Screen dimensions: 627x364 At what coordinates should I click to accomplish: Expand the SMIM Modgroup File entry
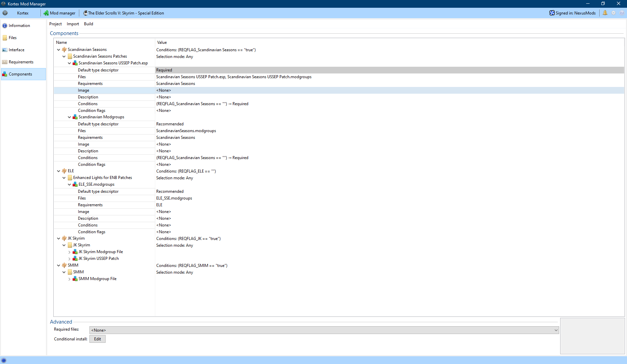pyautogui.click(x=70, y=279)
